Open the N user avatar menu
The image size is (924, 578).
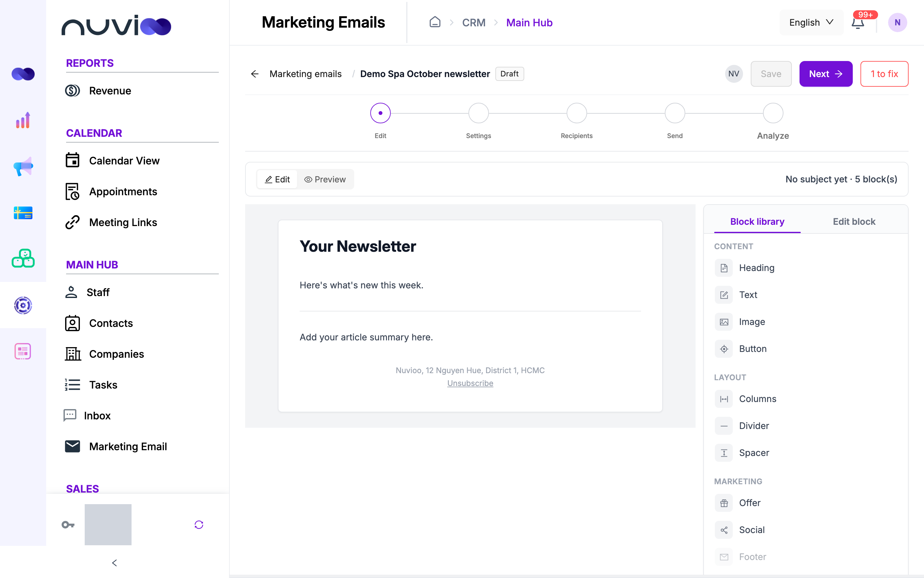point(897,22)
